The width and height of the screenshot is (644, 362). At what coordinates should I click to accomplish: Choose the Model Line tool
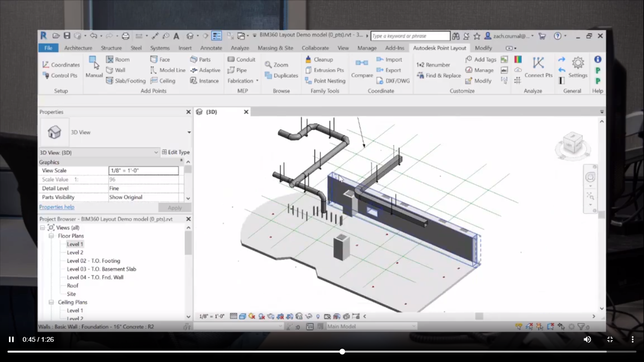(168, 70)
